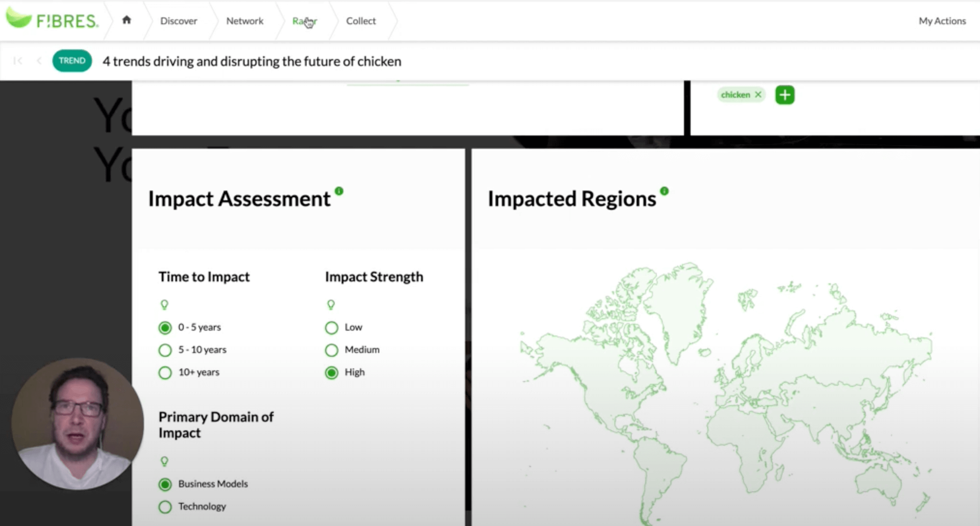Select Medium impact strength
980x526 pixels.
tap(331, 350)
